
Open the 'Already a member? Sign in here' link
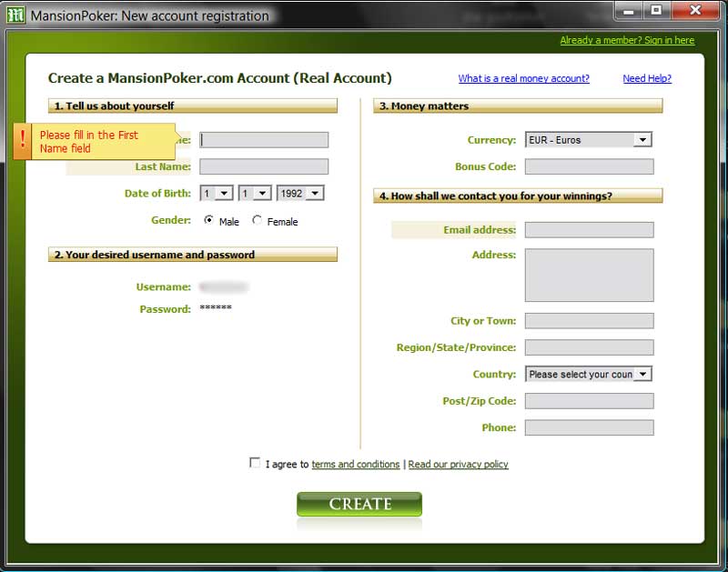[x=627, y=40]
